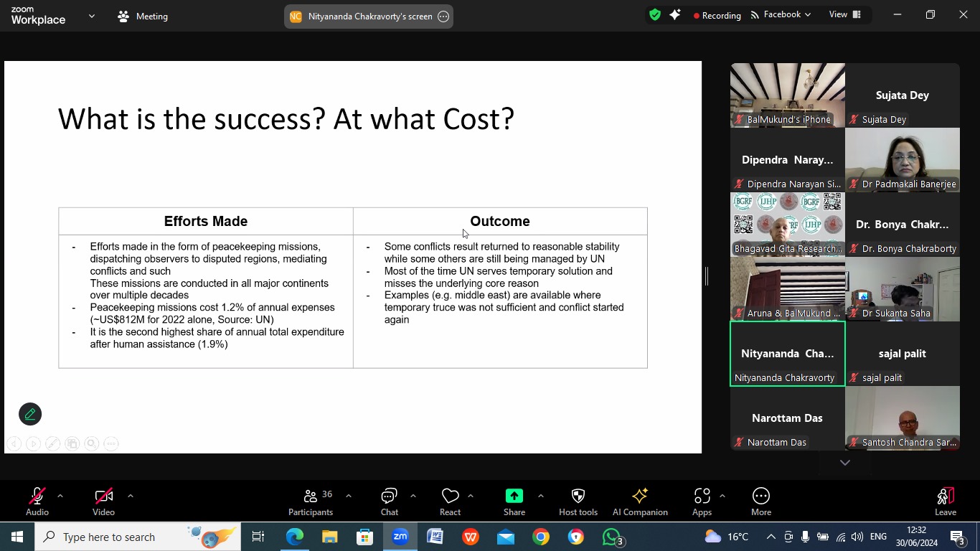The image size is (980, 551).
Task: Open the Chat panel
Action: click(390, 502)
